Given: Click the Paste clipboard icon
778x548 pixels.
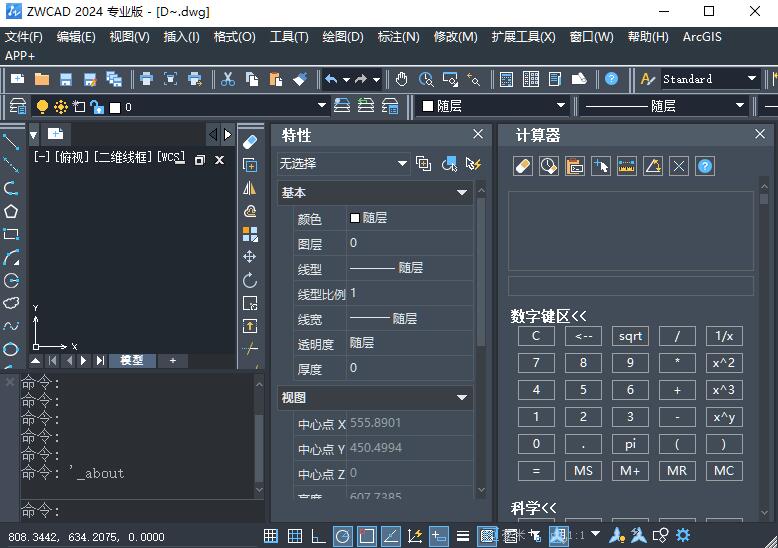Looking at the screenshot, I should click(x=275, y=79).
